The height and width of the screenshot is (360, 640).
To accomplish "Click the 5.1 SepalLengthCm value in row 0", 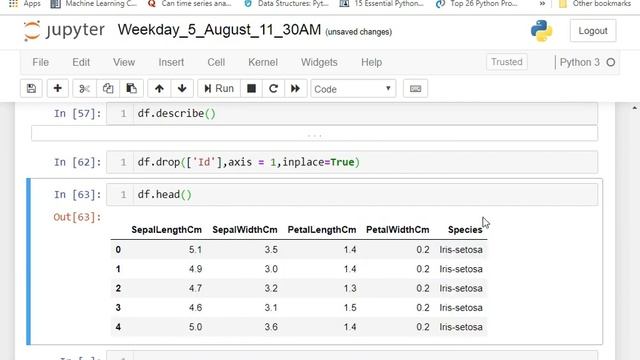I will [x=195, y=249].
